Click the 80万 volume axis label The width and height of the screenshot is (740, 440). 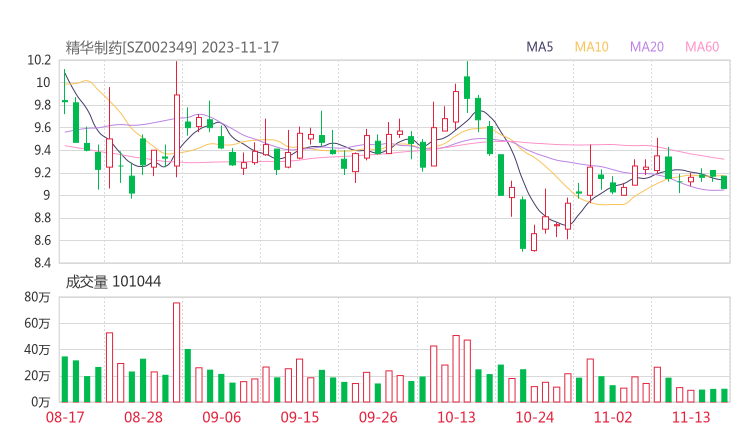point(37,297)
